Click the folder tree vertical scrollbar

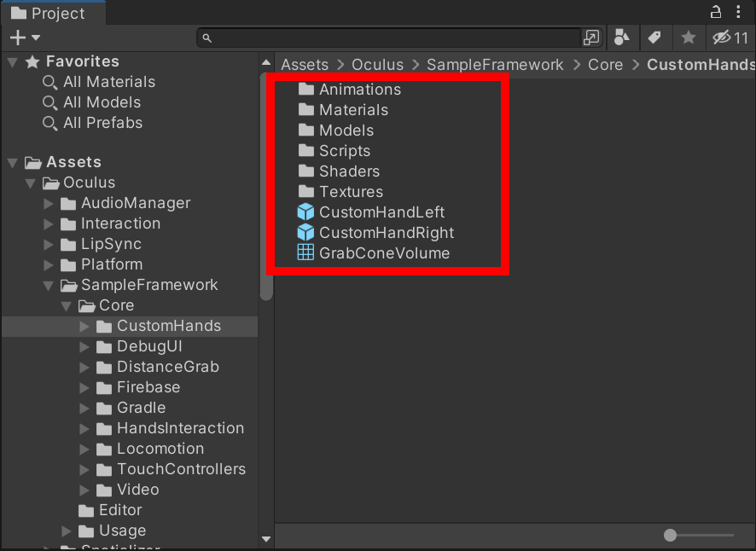pos(266,188)
